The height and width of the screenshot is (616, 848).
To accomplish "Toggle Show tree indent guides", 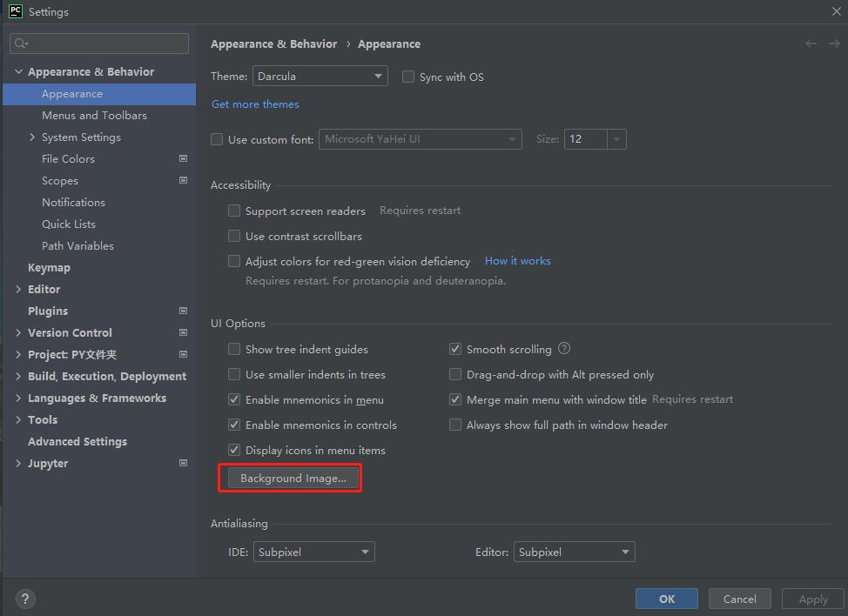I will (x=234, y=349).
